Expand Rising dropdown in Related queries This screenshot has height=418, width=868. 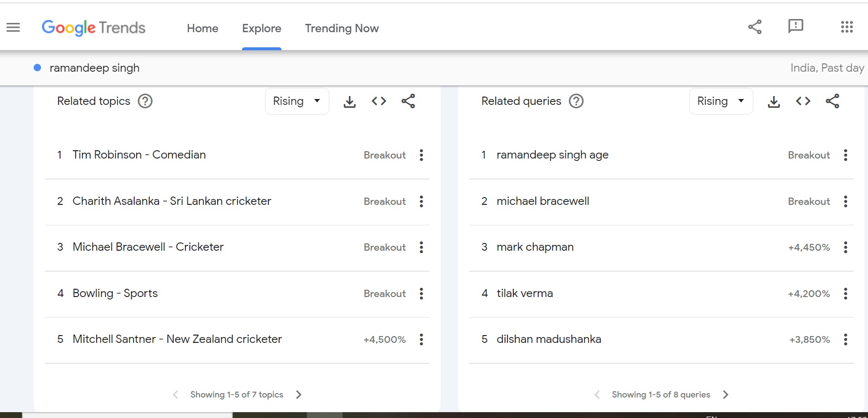click(721, 101)
